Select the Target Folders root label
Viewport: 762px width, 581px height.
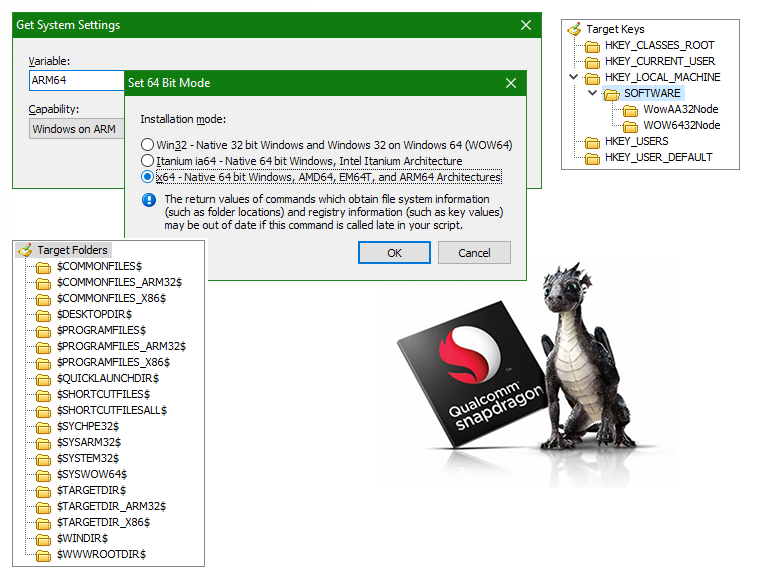point(72,250)
